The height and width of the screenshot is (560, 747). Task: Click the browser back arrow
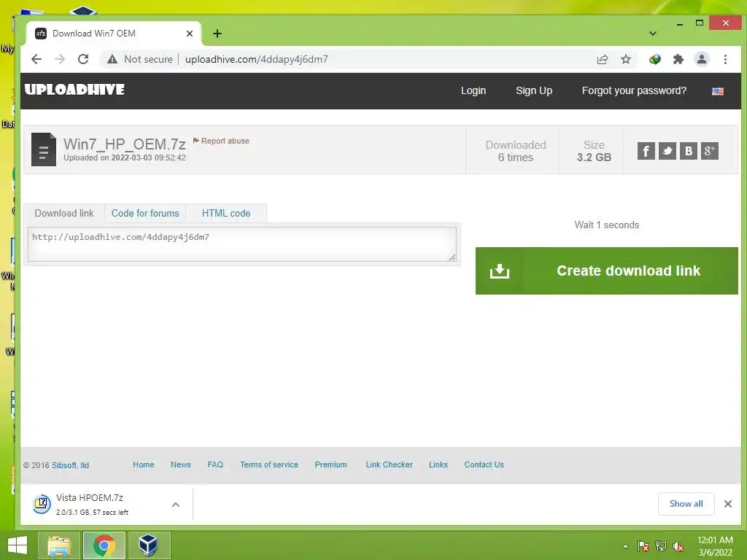[x=36, y=59]
